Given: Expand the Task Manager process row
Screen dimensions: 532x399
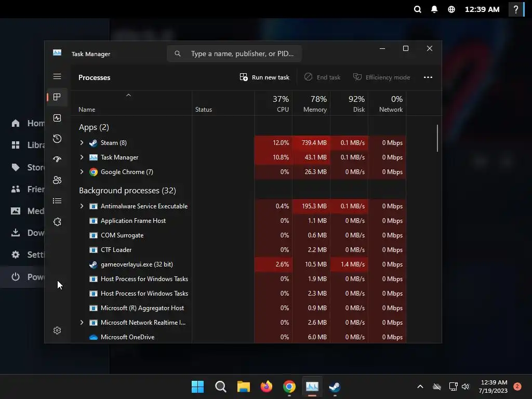Looking at the screenshot, I should [82, 157].
